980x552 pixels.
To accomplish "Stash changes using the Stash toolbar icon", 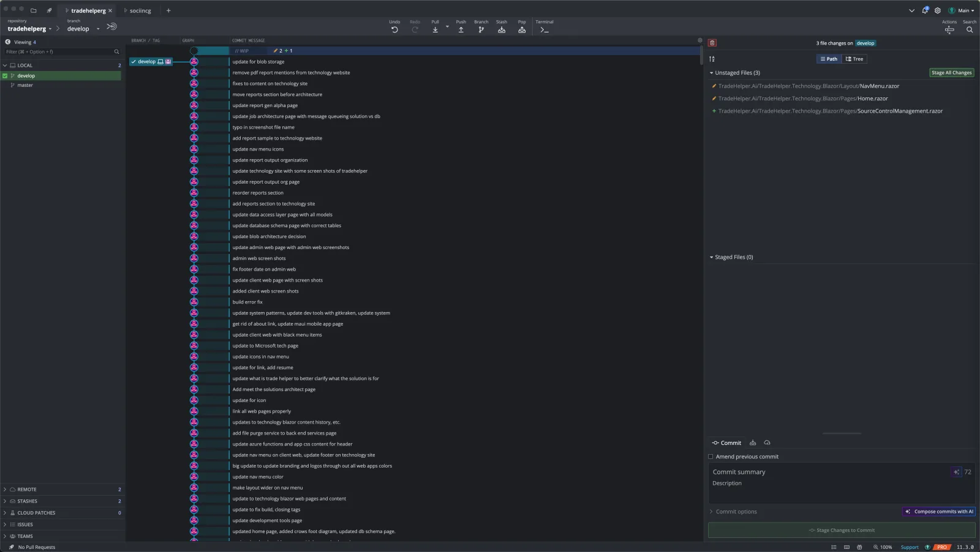I will click(502, 29).
